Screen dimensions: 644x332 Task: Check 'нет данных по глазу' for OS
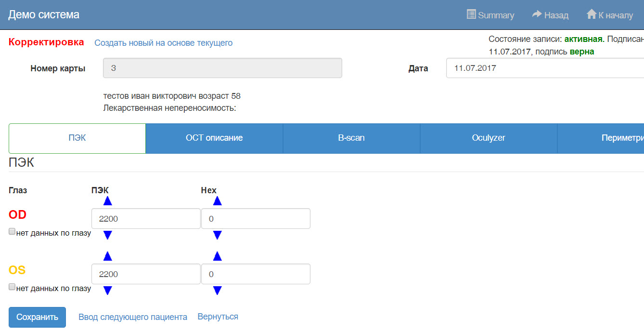coord(12,287)
